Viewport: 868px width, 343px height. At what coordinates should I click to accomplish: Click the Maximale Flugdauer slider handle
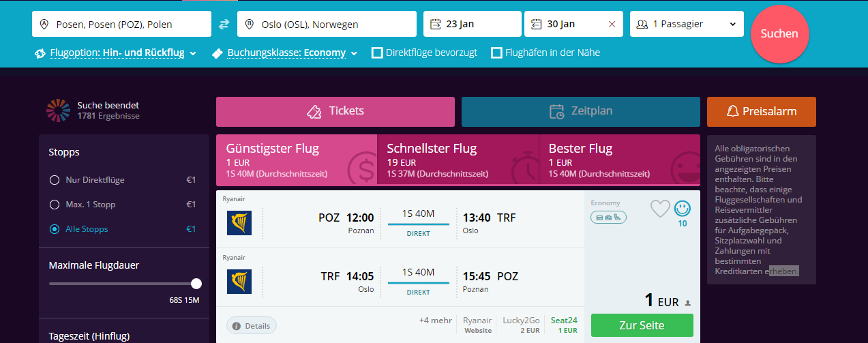tap(196, 283)
